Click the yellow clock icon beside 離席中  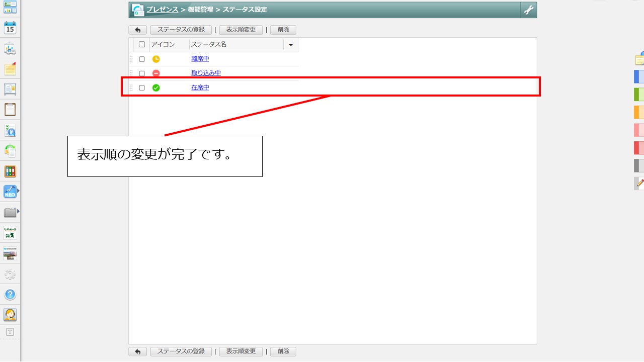(x=156, y=58)
